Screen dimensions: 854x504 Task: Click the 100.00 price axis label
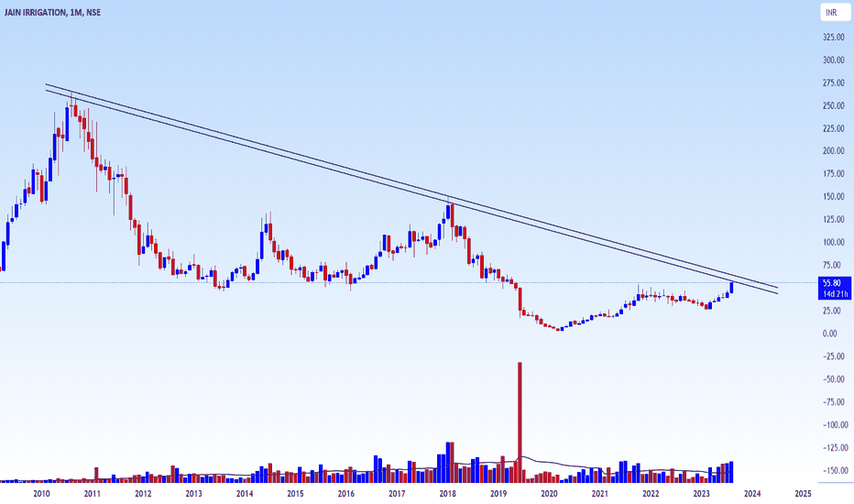tap(834, 243)
